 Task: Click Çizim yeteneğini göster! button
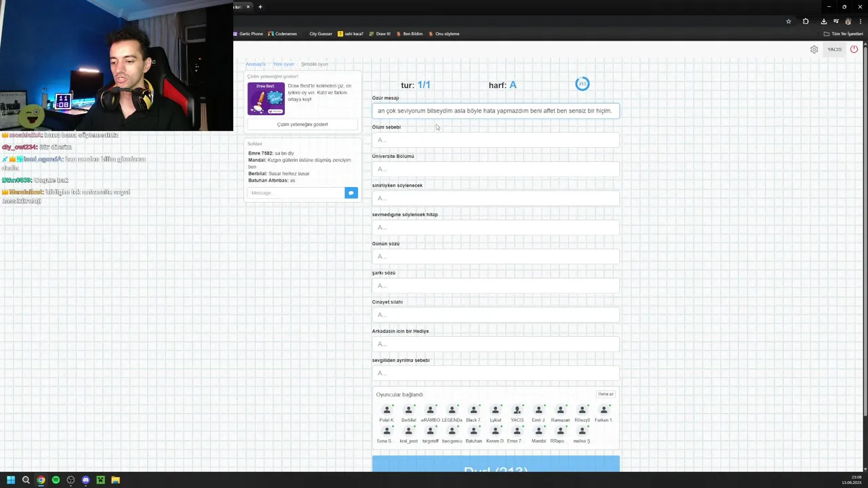coord(302,124)
